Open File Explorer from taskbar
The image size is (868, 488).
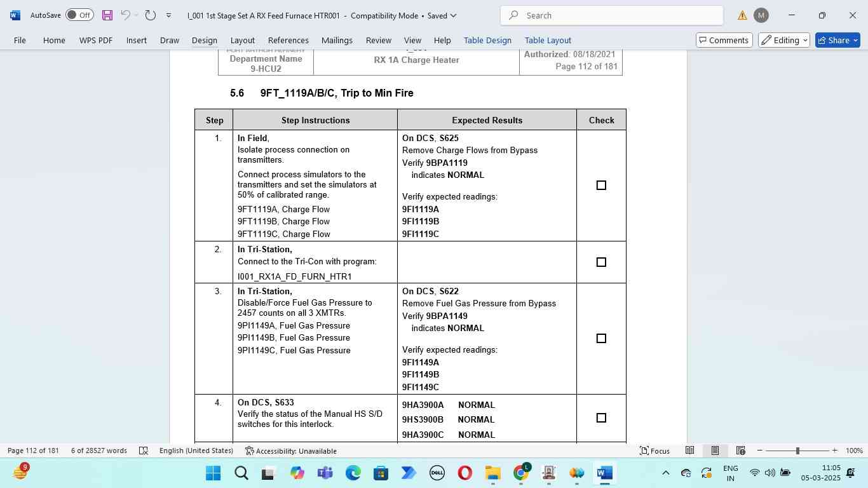coord(492,473)
